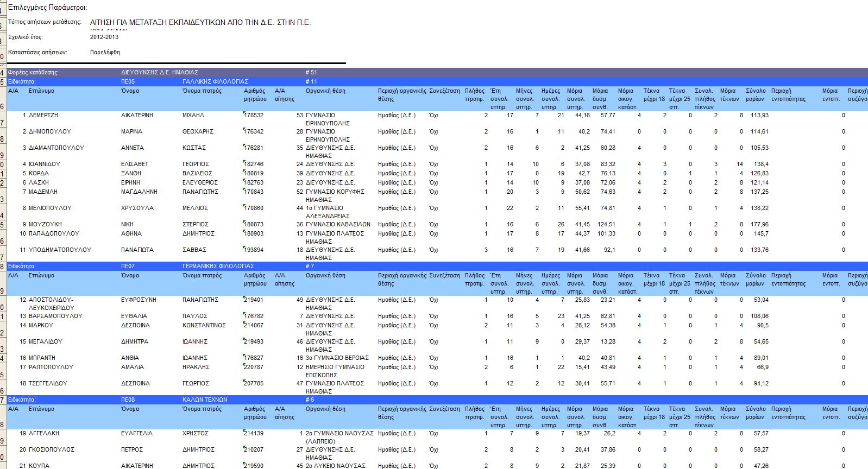Select the ΠΕ05 specialty code cell
Image resolution: width=868 pixels, height=469 pixels.
pos(128,81)
